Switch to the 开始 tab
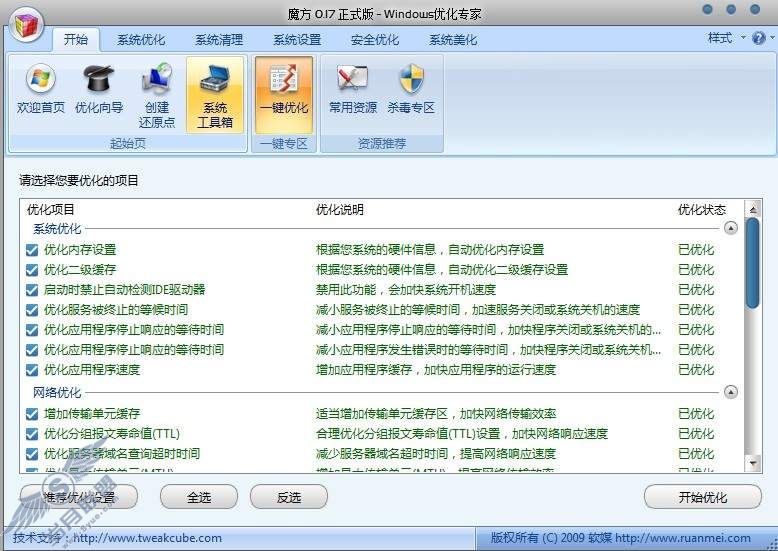Screen dimensions: 778x551 [75, 40]
